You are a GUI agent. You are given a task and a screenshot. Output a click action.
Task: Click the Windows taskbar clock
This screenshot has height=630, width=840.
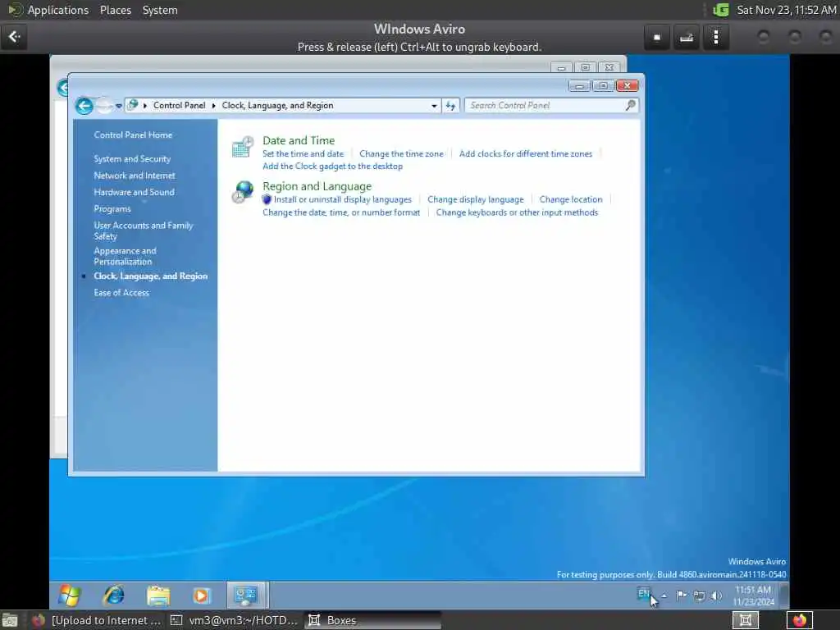[753, 596]
